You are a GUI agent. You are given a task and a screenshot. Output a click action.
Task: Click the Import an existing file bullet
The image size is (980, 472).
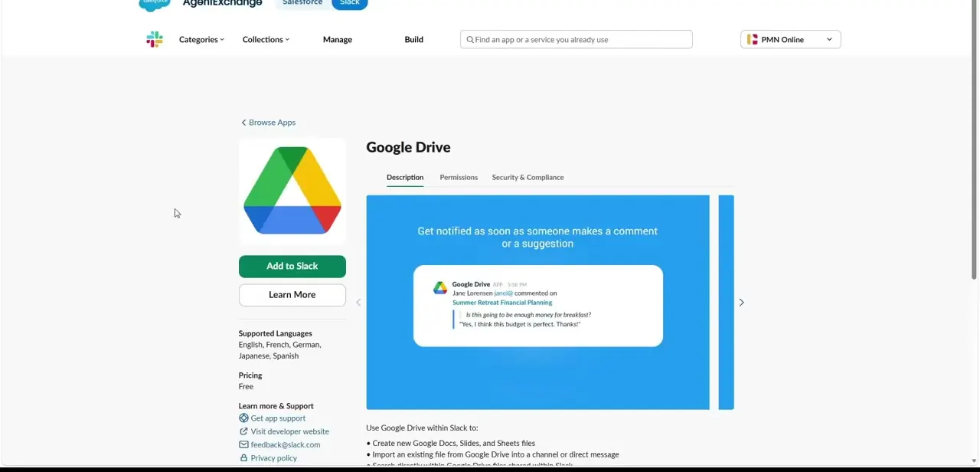pos(492,455)
